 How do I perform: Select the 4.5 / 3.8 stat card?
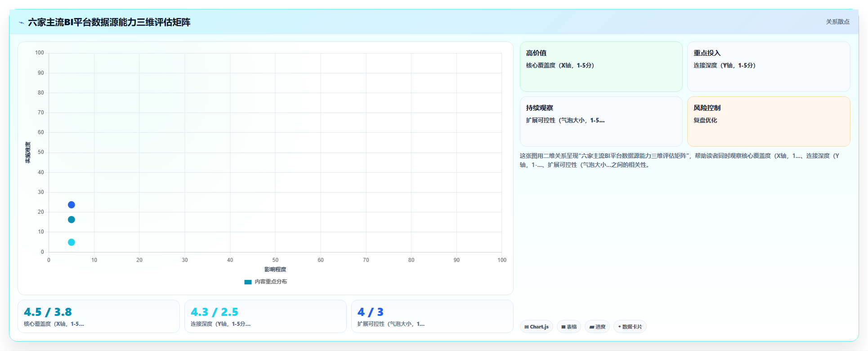pos(98,316)
